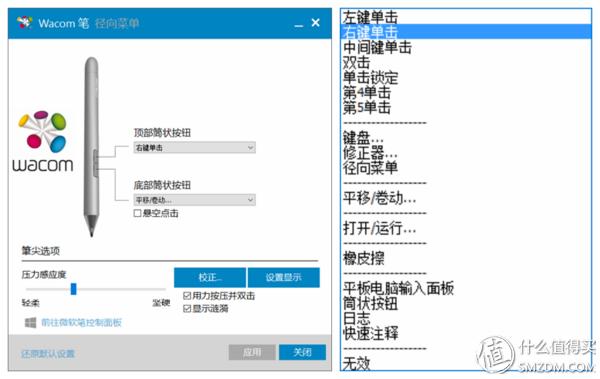Click the Windows logo beside pen control link
Screen dimensions: 600x379
point(31,322)
